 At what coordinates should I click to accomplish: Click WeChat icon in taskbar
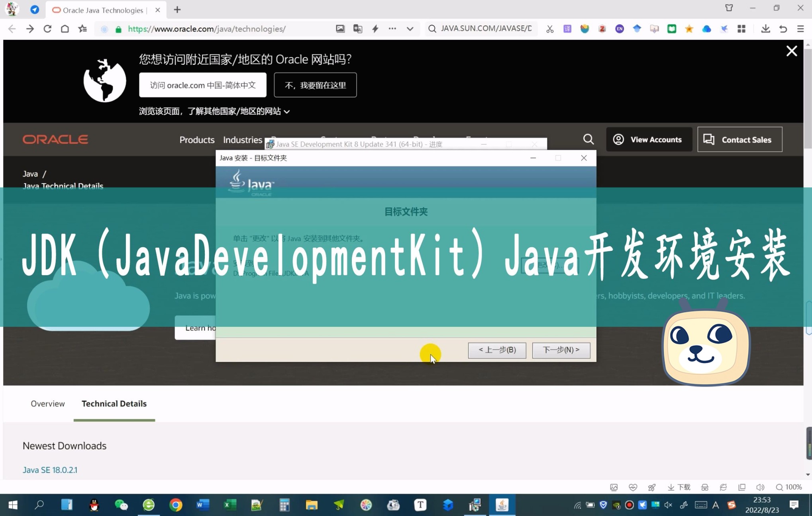click(x=121, y=504)
